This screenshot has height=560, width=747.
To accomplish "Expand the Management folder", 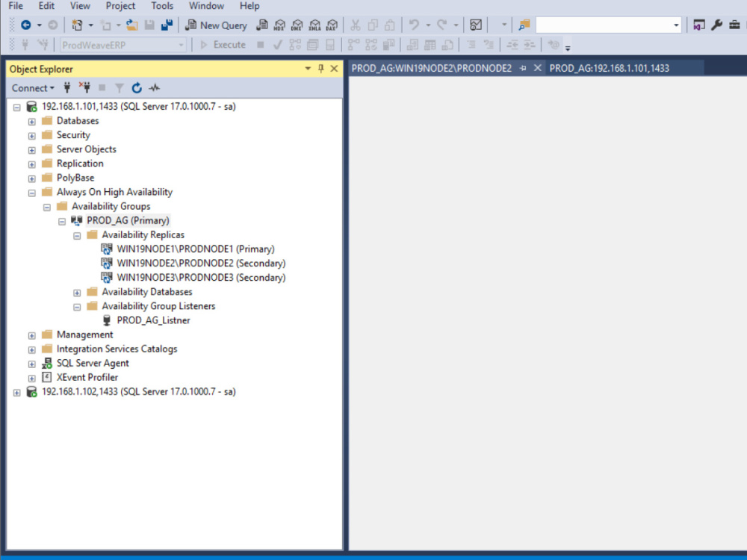I will [x=31, y=336].
